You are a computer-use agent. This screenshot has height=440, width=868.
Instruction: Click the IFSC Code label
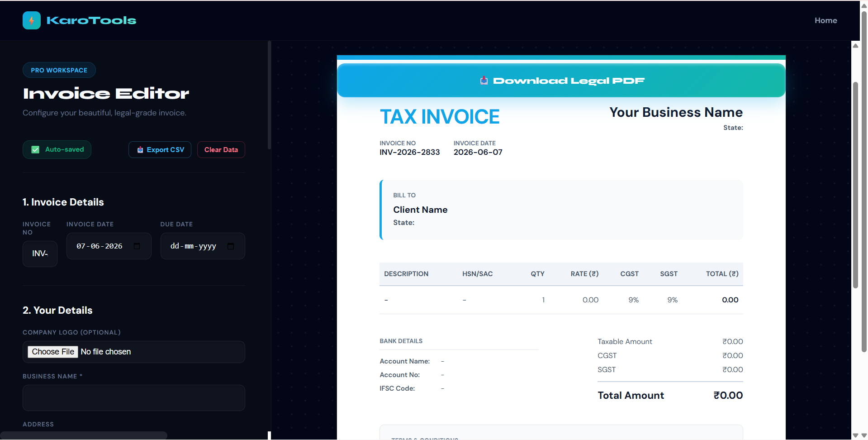coord(397,388)
